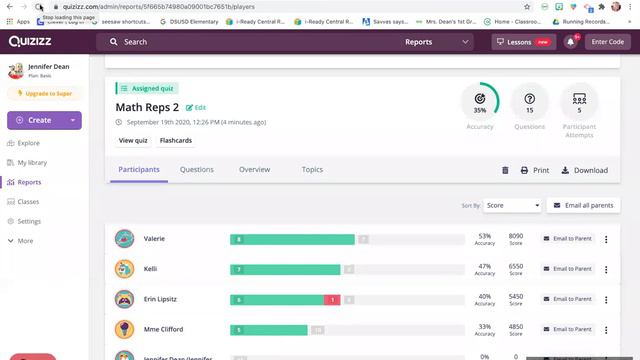Switch to the Questions tab

coord(197,170)
